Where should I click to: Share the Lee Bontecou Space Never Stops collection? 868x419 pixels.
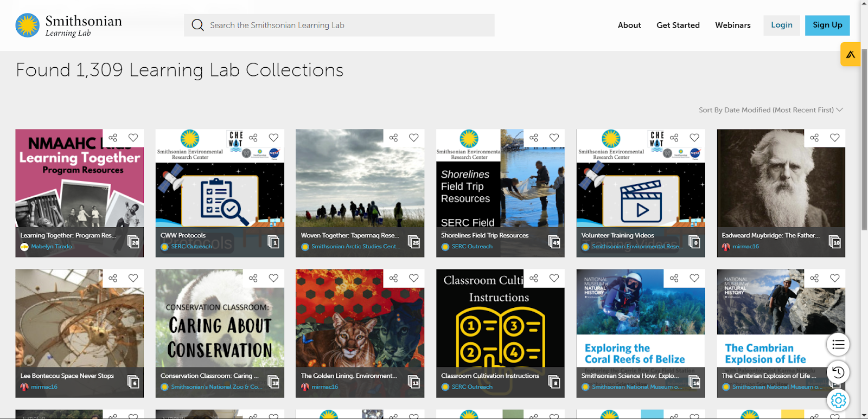click(x=113, y=278)
